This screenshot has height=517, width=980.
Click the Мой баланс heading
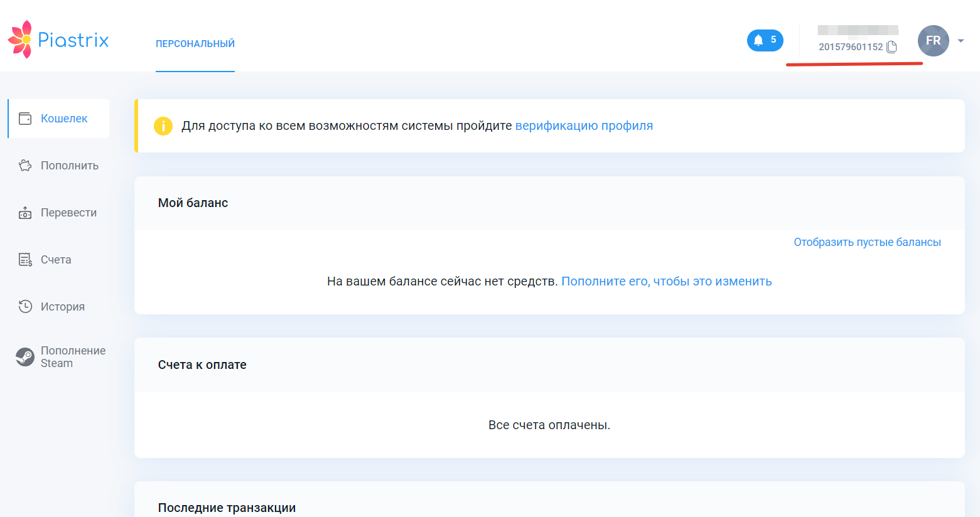[193, 203]
